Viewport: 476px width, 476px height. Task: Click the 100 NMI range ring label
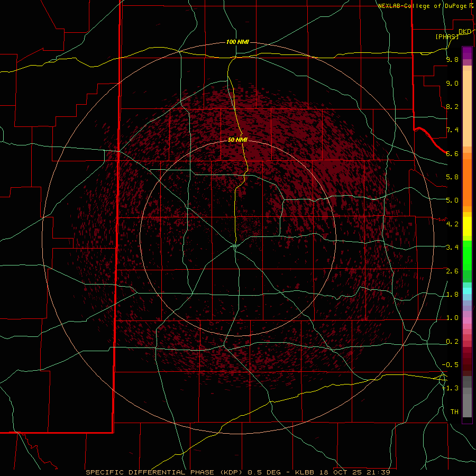click(x=237, y=42)
